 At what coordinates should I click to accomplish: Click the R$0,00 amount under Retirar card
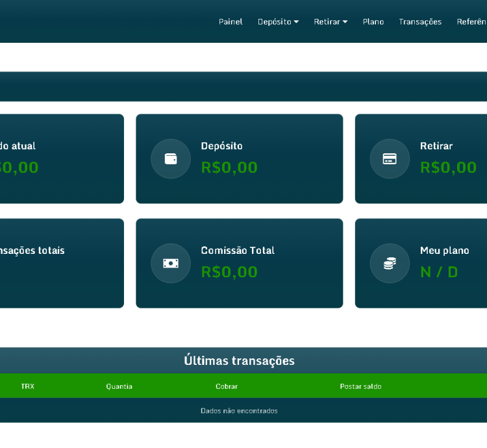coord(448,168)
